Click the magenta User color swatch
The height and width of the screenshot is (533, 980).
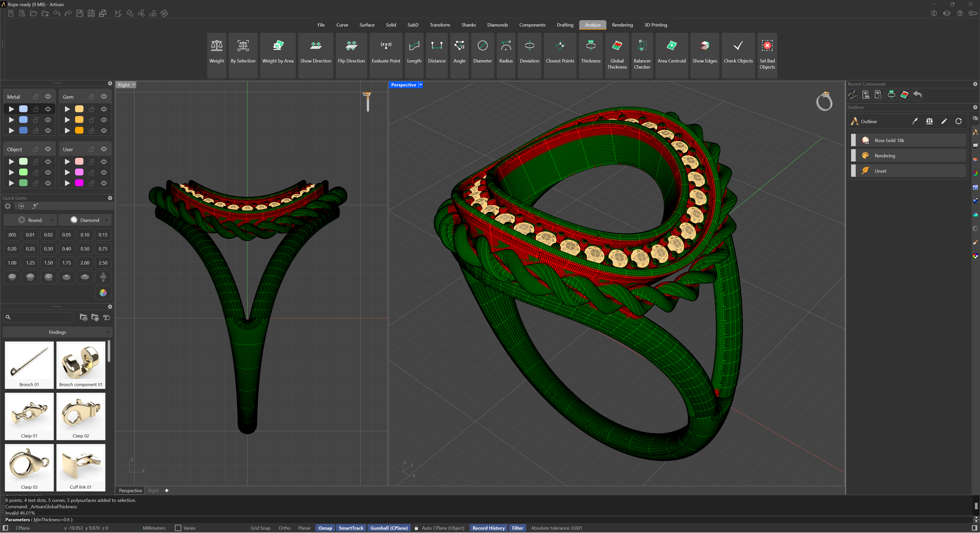(x=79, y=183)
